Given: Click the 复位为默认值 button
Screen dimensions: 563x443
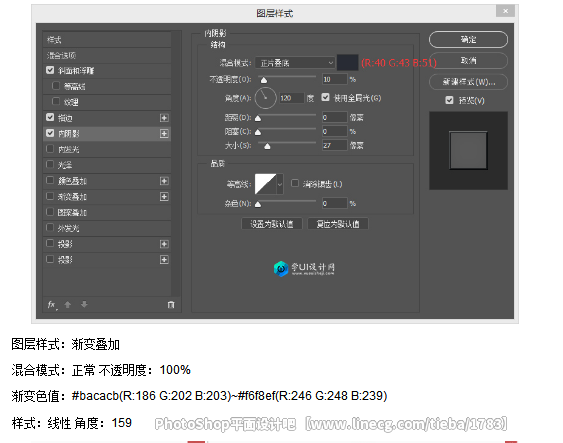Looking at the screenshot, I should [x=338, y=224].
